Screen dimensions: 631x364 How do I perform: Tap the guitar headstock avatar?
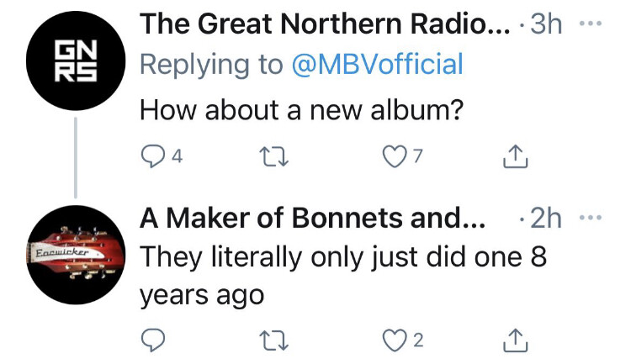tap(76, 253)
